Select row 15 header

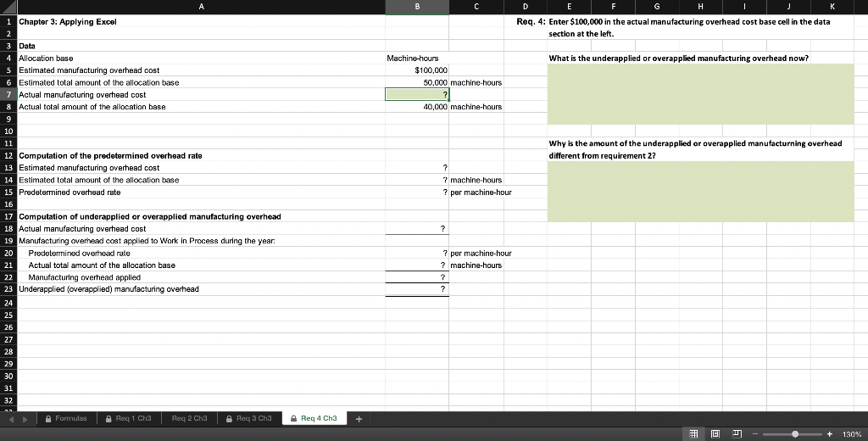8,193
